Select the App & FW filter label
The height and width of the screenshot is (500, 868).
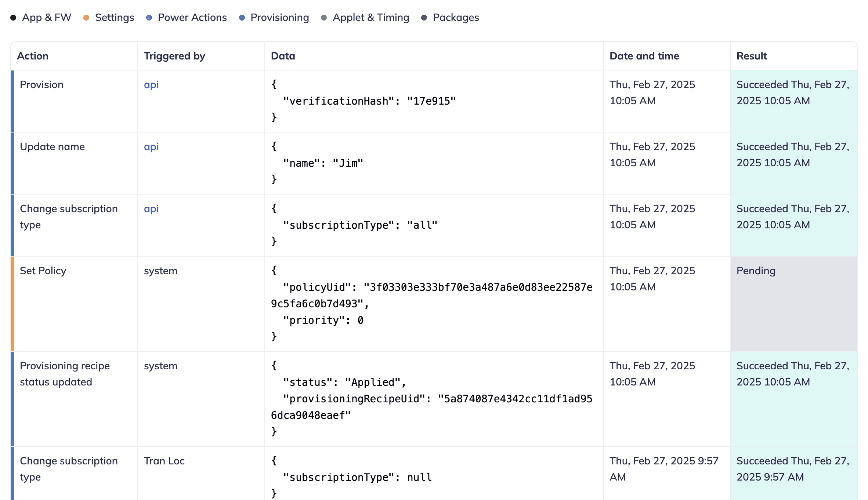[47, 17]
